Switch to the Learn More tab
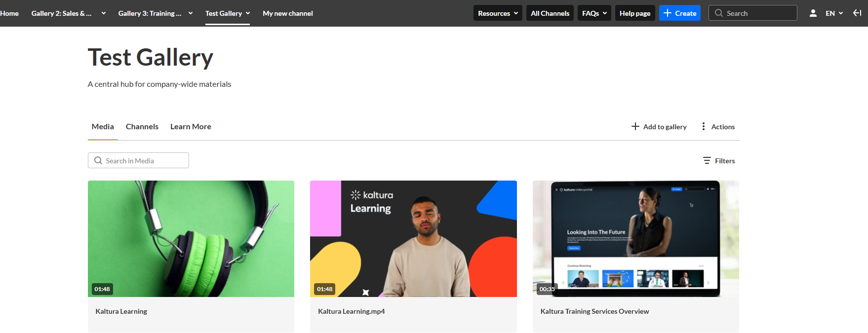868x333 pixels. coord(191,127)
